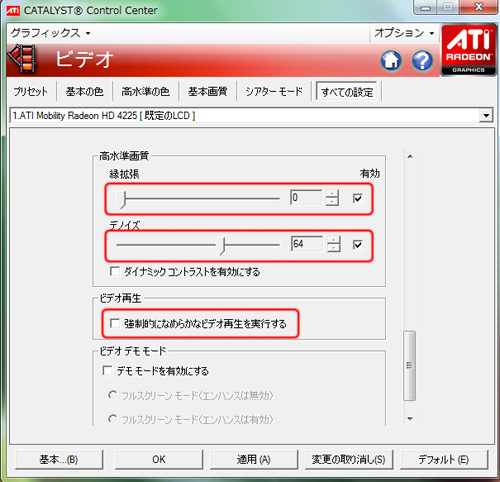Increase 縁拡張 value with up arrow
This screenshot has width=500, height=482.
[x=332, y=194]
